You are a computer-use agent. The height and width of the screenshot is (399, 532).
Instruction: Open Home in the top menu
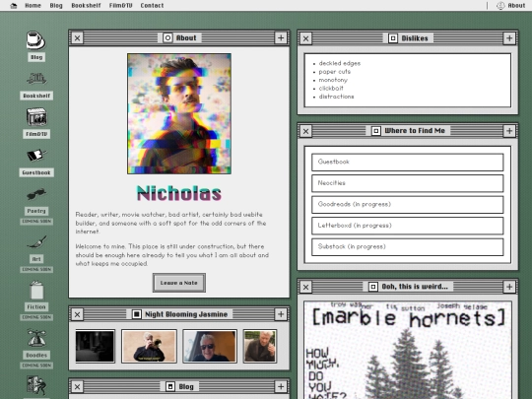point(33,6)
